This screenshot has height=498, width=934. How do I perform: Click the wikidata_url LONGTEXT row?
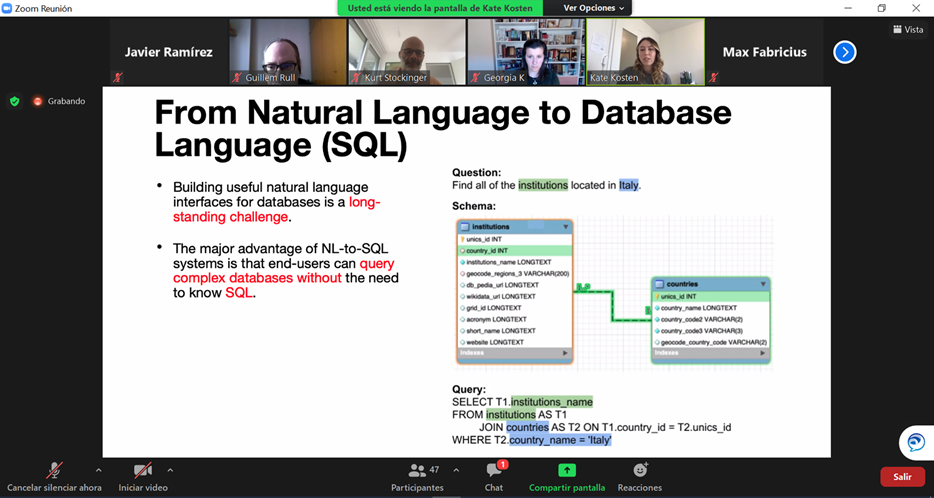(515, 296)
